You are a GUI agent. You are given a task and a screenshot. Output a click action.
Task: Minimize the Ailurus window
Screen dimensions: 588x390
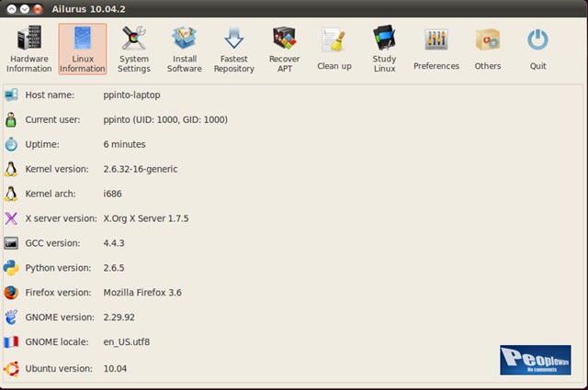coord(25,9)
